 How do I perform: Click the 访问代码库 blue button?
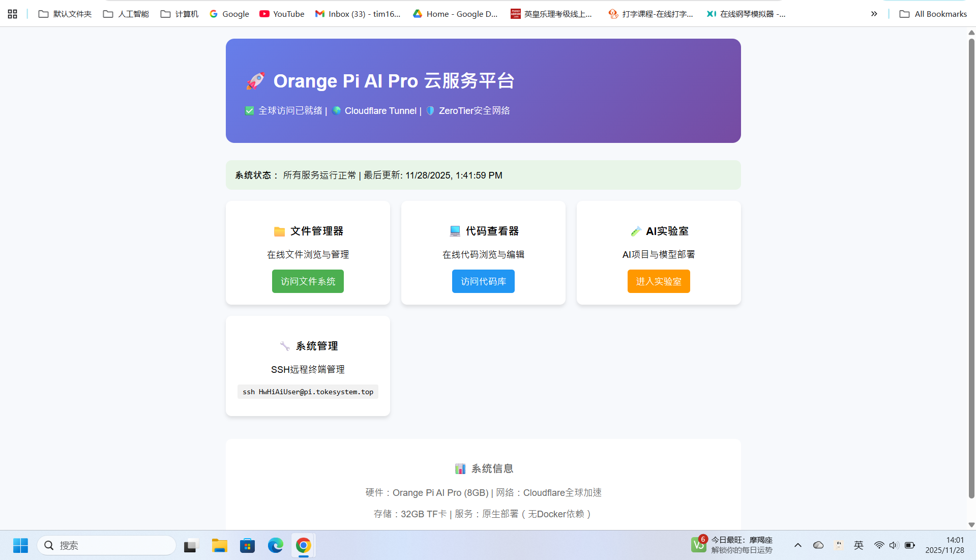pos(483,281)
